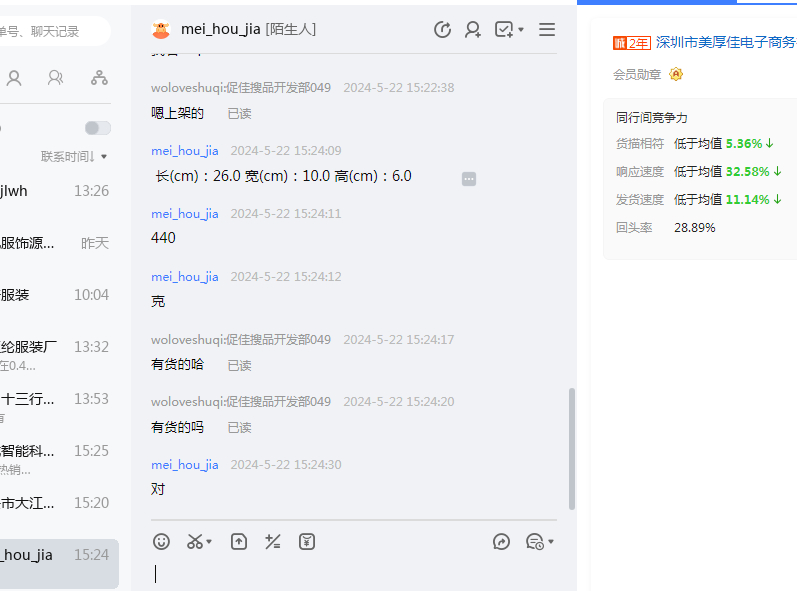The width and height of the screenshot is (797, 591).
Task: Click the 会员勋章 medal icon
Action: tap(676, 74)
